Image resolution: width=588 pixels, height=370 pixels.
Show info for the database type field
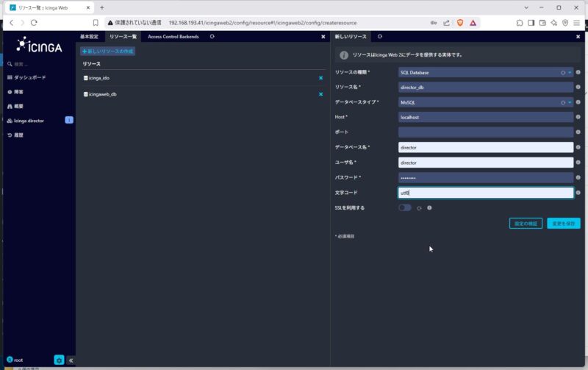click(x=578, y=102)
